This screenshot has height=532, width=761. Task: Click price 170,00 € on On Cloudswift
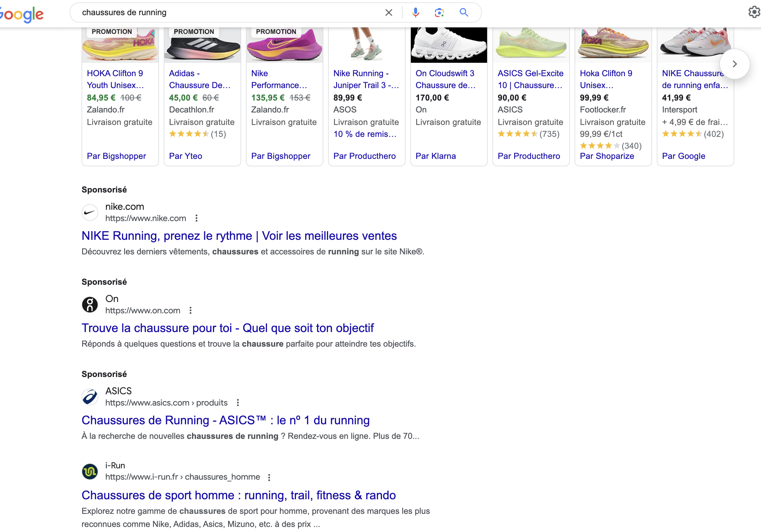[432, 98]
